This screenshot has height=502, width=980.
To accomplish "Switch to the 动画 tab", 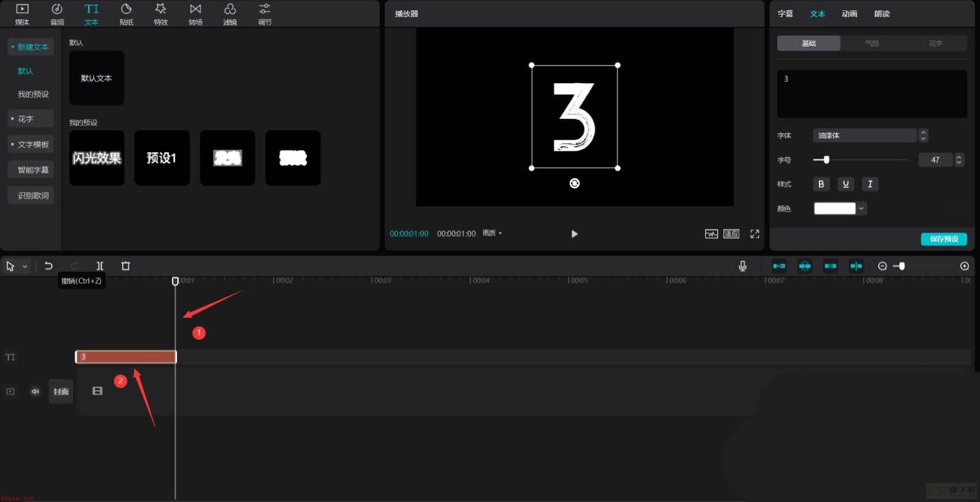I will click(x=850, y=13).
